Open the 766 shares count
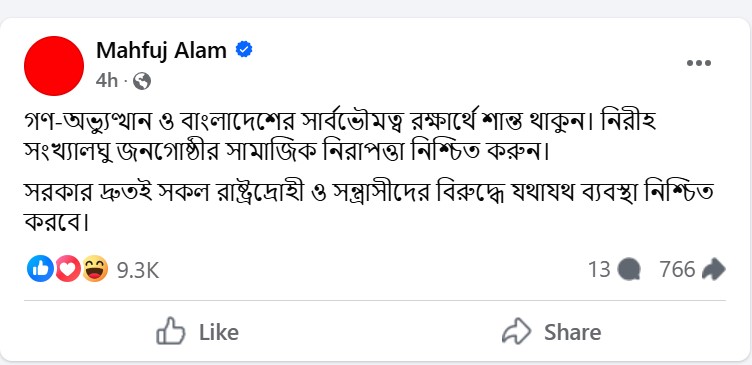Image resolution: width=752 pixels, height=365 pixels. click(677, 270)
